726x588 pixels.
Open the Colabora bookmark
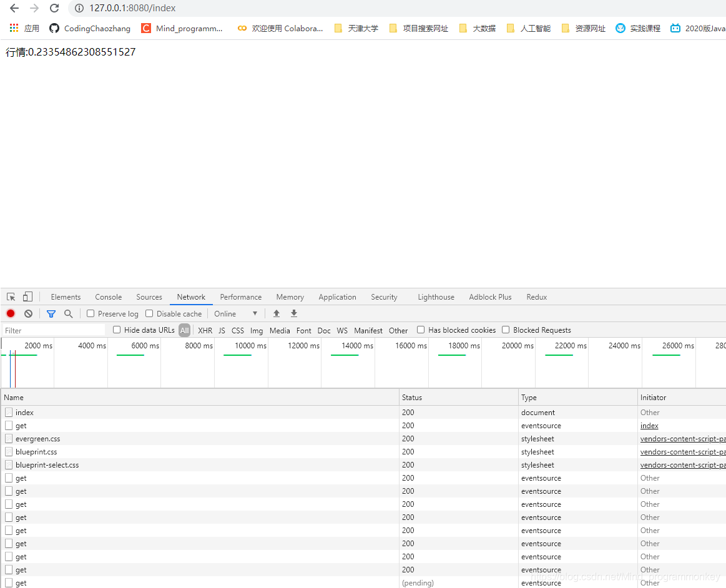[280, 28]
